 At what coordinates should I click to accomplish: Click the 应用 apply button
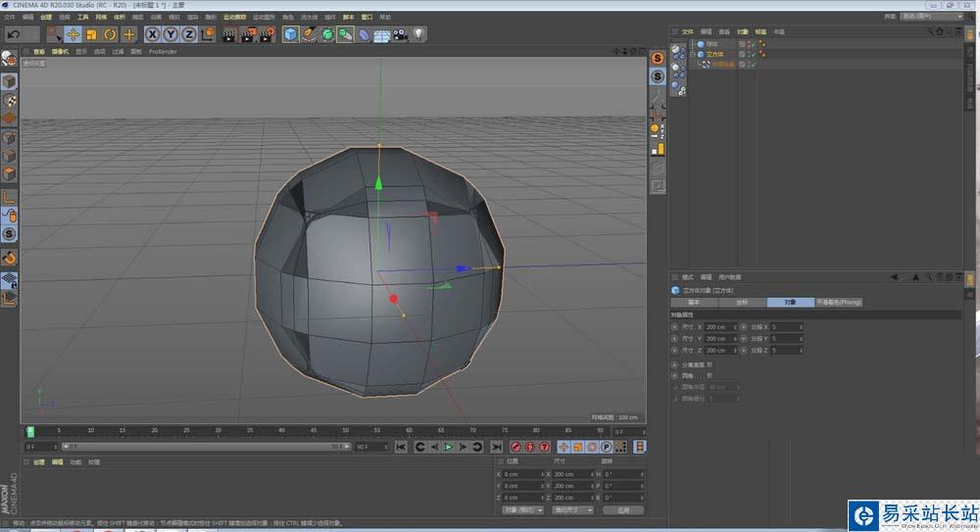[623, 509]
